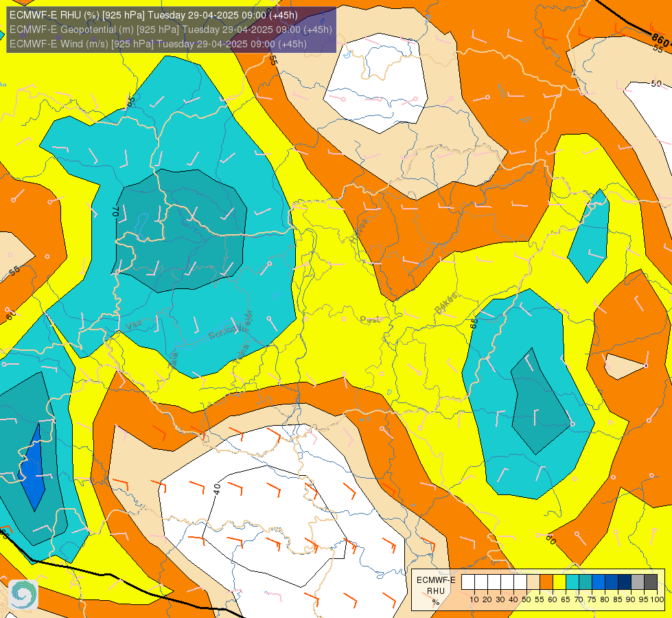Screen dimensions: 672x618
Task: Click the white legend swatch between 40 and 50
Action: tap(520, 582)
